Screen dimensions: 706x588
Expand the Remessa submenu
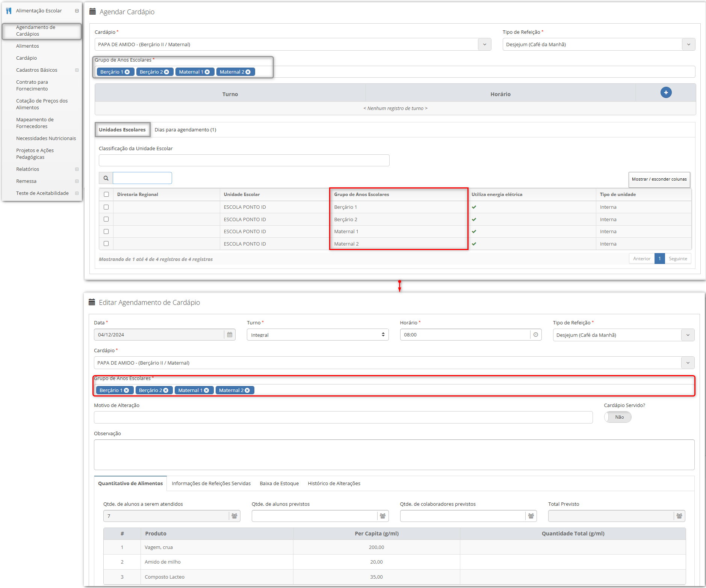click(77, 181)
